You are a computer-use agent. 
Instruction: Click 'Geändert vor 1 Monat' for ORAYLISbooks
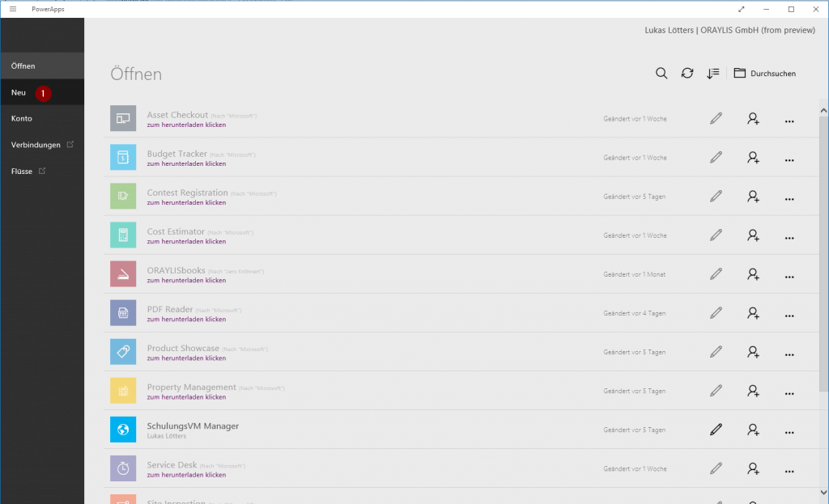[635, 275]
